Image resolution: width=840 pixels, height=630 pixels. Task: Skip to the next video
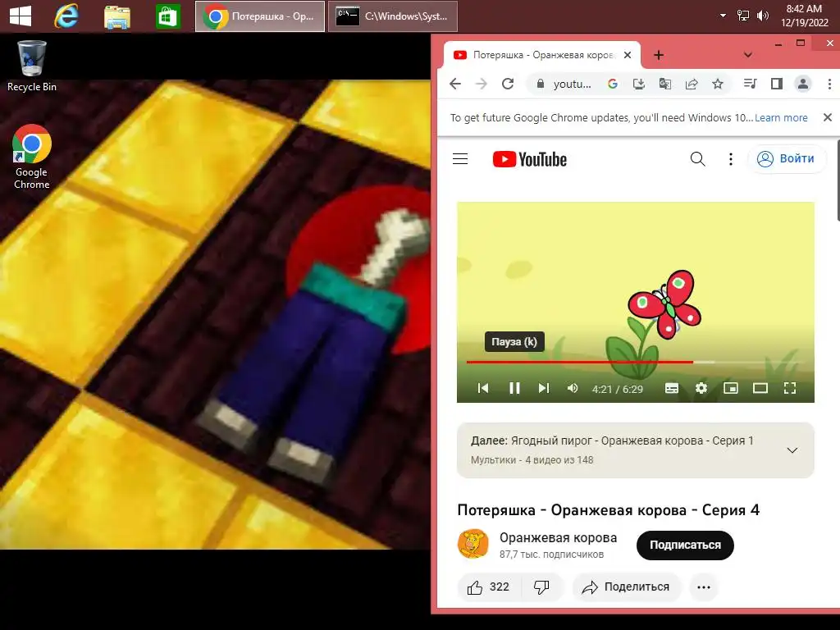coord(544,388)
